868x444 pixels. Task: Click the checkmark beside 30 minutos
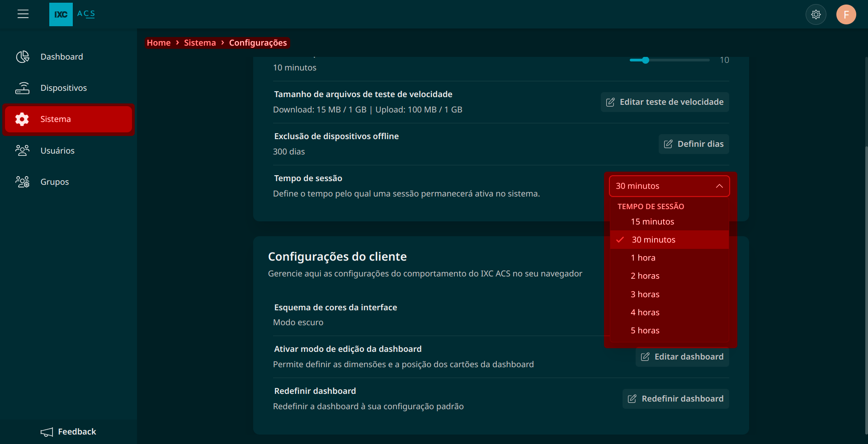pos(620,239)
